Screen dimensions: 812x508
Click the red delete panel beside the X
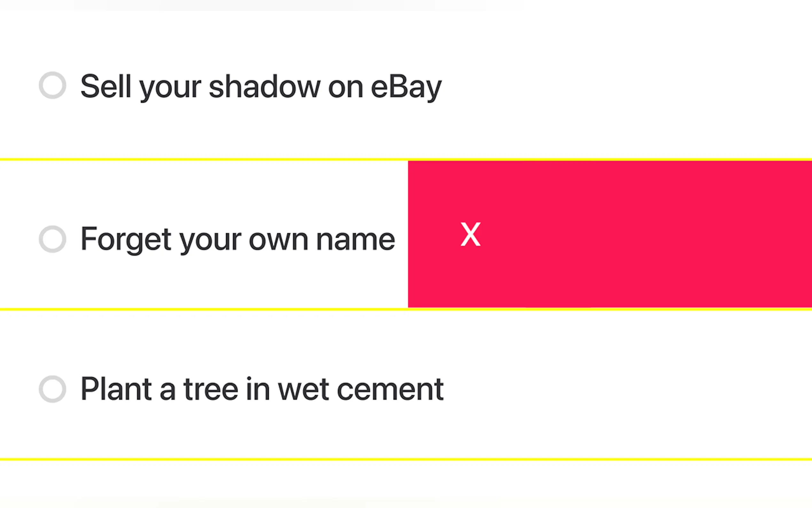pyautogui.click(x=638, y=234)
